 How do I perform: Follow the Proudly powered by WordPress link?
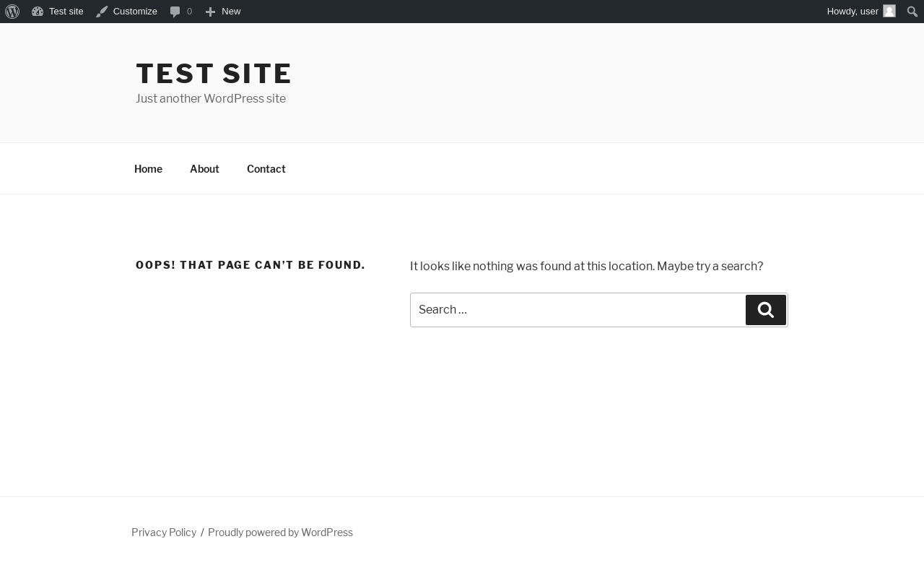point(280,532)
